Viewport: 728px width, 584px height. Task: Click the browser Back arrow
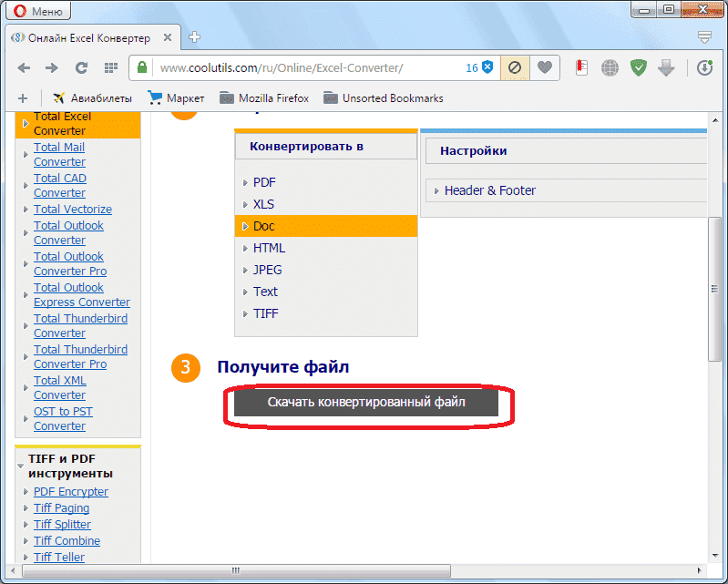[25, 68]
